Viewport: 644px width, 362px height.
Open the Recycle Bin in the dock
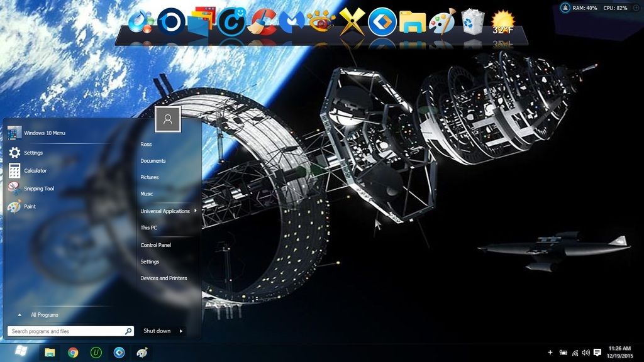[473, 21]
